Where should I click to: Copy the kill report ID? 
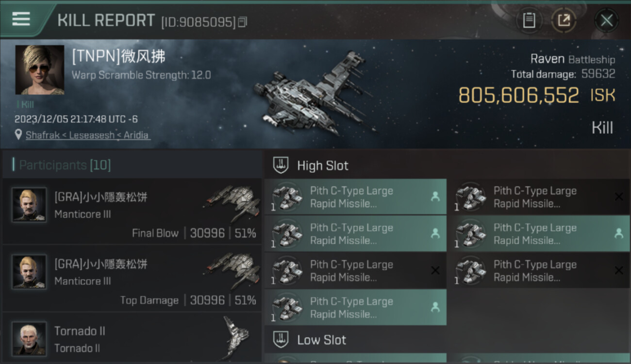(x=243, y=22)
